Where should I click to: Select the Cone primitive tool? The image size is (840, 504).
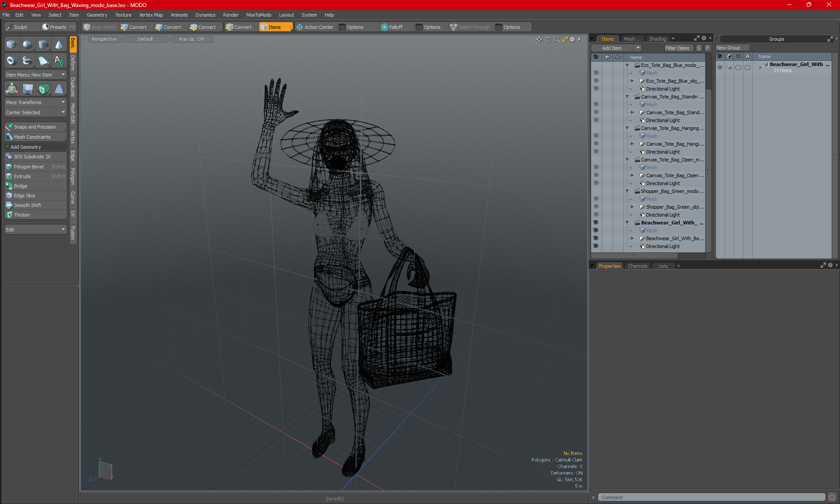point(59,44)
